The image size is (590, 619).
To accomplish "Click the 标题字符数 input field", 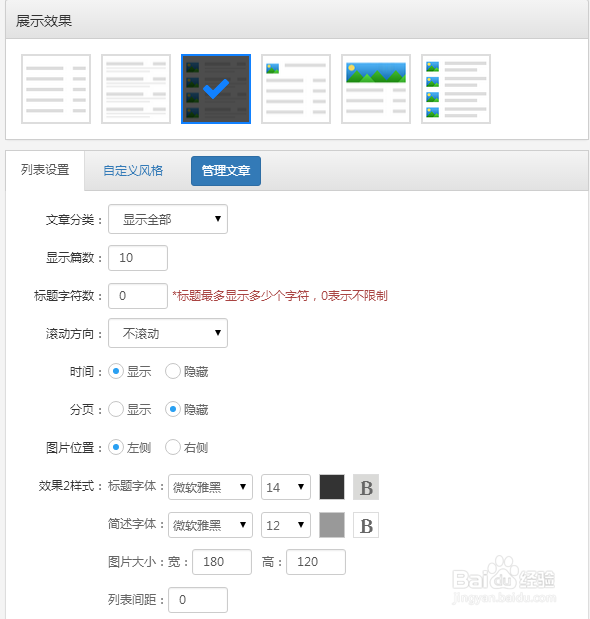I will click(x=138, y=296).
